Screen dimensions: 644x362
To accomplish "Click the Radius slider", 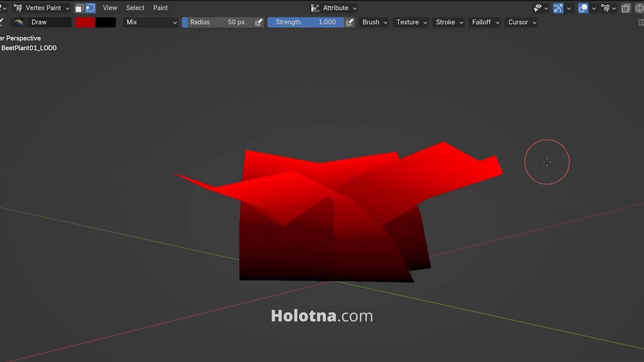I will [217, 22].
